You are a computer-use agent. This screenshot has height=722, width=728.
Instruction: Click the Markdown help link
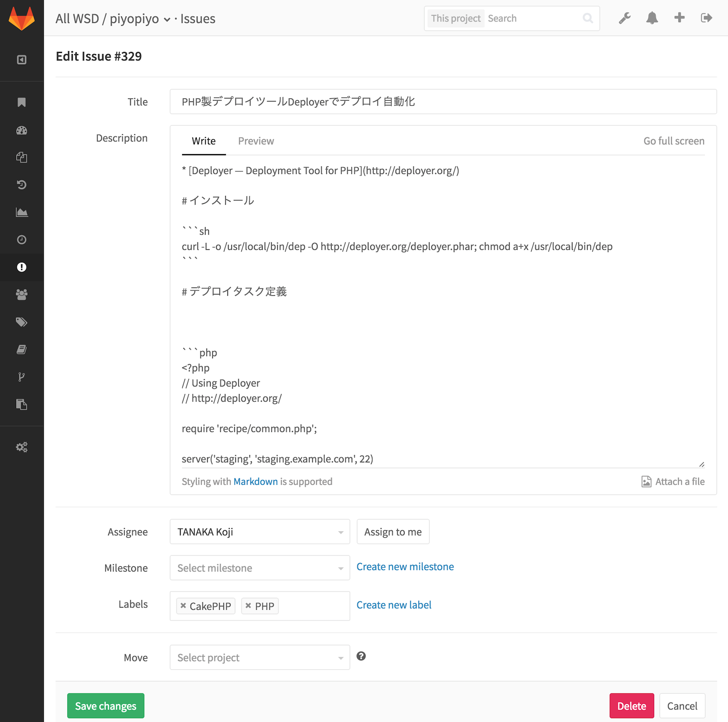point(256,481)
